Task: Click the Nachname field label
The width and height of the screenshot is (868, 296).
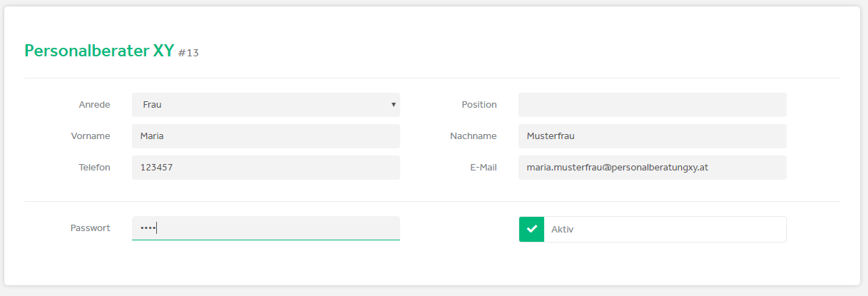Action: pyautogui.click(x=474, y=136)
